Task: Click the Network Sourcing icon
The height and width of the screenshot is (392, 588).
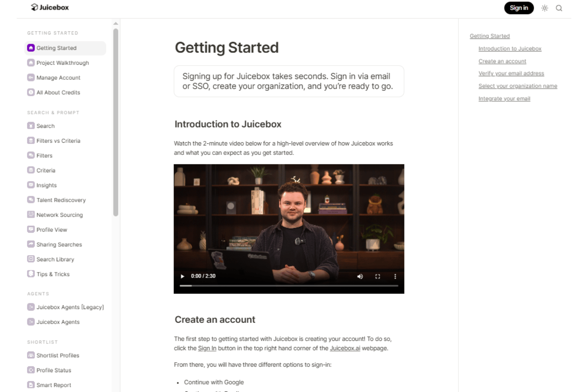Action: [x=31, y=214]
